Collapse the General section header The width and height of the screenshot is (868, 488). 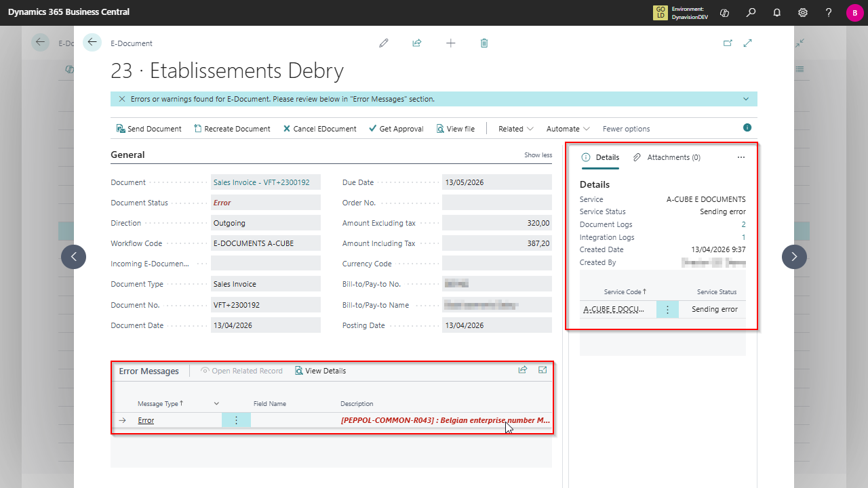127,155
